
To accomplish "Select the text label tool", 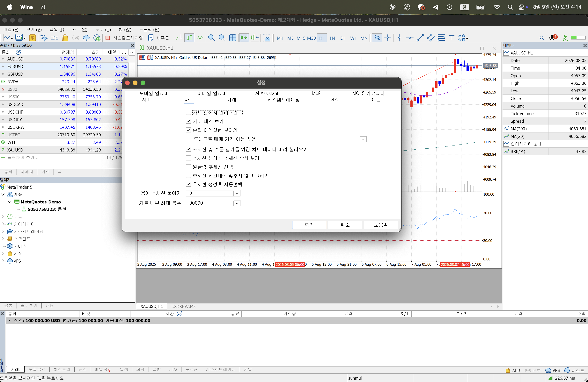I will pyautogui.click(x=452, y=38).
